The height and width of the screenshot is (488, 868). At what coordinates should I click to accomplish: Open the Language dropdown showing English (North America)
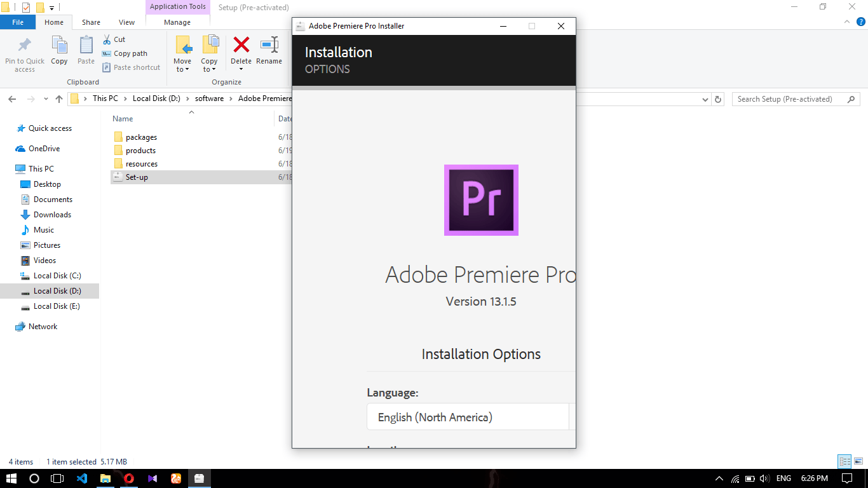(x=468, y=417)
